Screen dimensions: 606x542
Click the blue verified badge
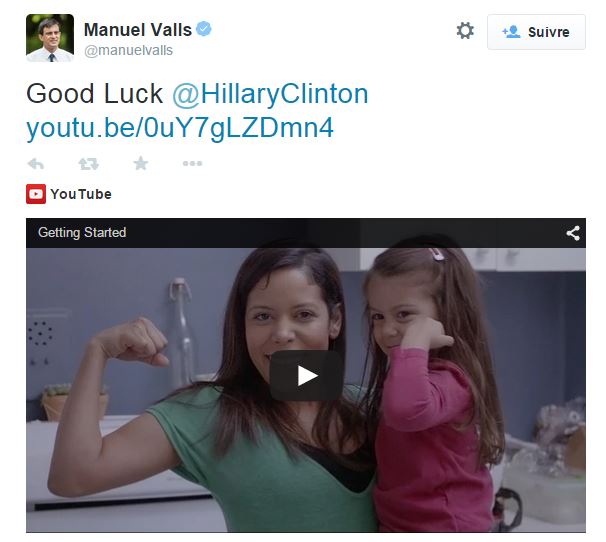[204, 29]
